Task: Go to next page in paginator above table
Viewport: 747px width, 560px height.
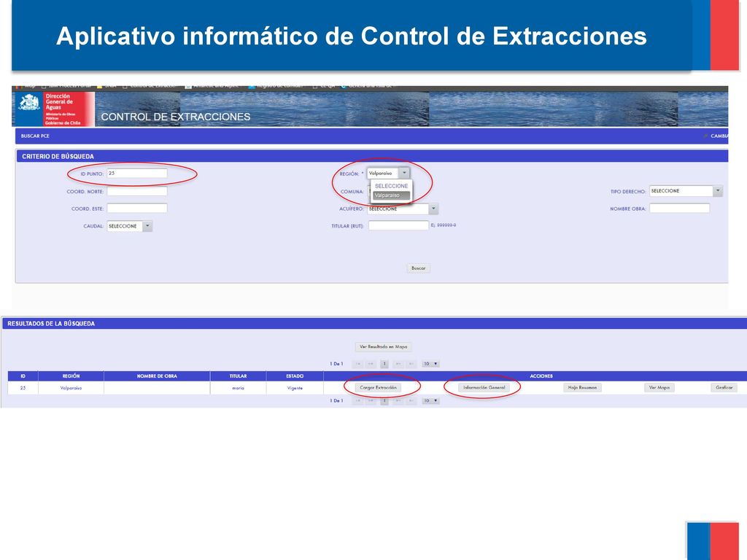Action: pyautogui.click(x=398, y=364)
